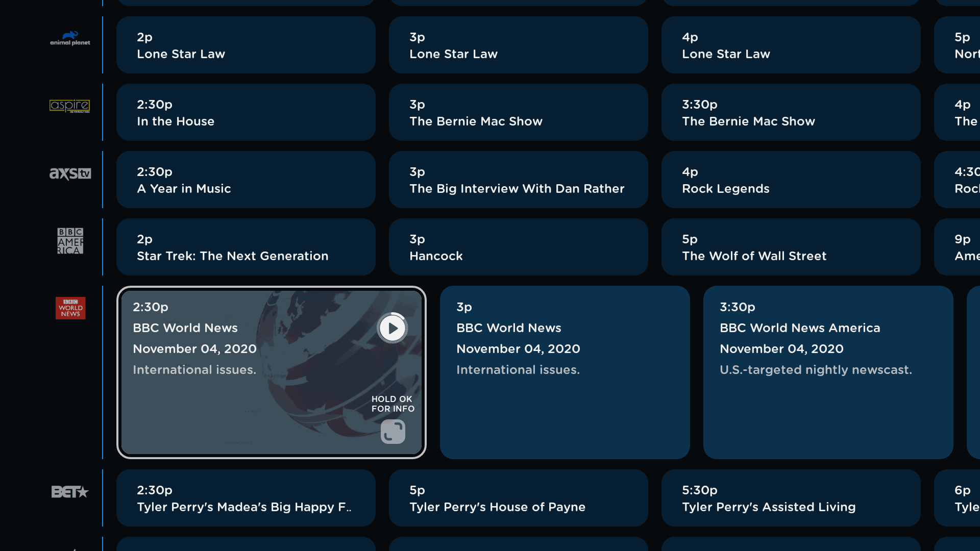Open the 5p Animal Planet listing

coord(957,45)
